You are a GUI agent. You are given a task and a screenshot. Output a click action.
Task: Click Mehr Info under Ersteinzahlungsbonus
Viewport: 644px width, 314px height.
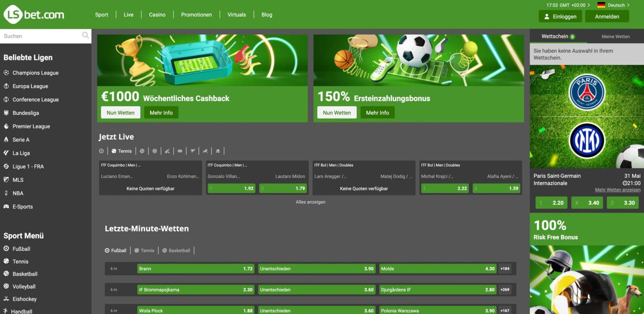[x=377, y=113]
